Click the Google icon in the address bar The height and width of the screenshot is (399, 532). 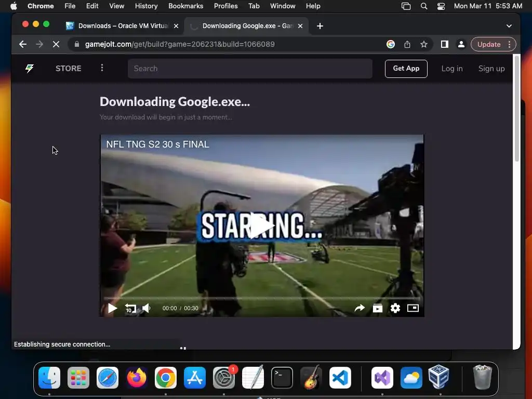pyautogui.click(x=391, y=44)
